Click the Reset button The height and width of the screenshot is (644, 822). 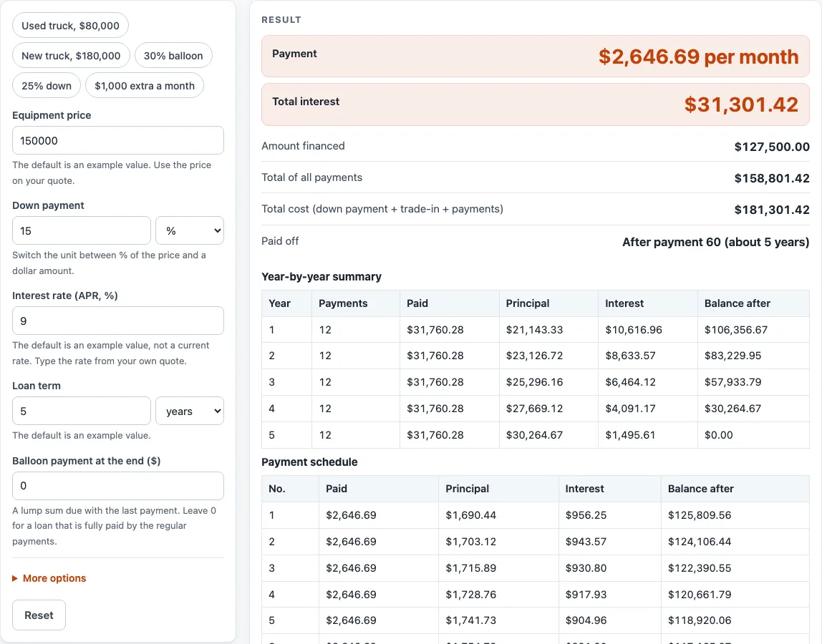(x=39, y=615)
